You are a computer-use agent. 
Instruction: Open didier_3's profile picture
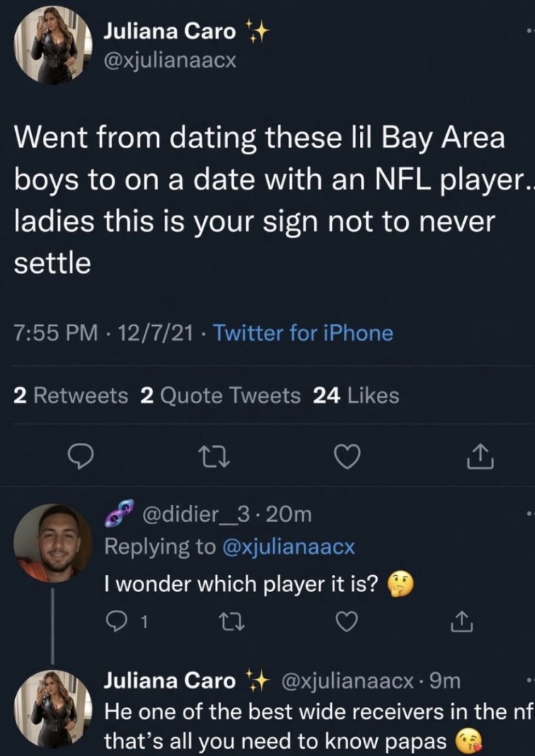pyautogui.click(x=54, y=542)
